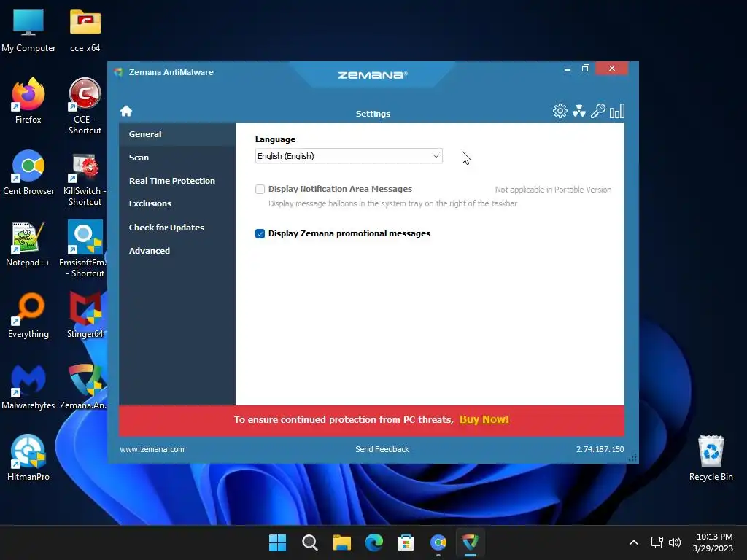This screenshot has height=560, width=747.
Task: Open Microsoft Store from the taskbar
Action: coord(406,542)
